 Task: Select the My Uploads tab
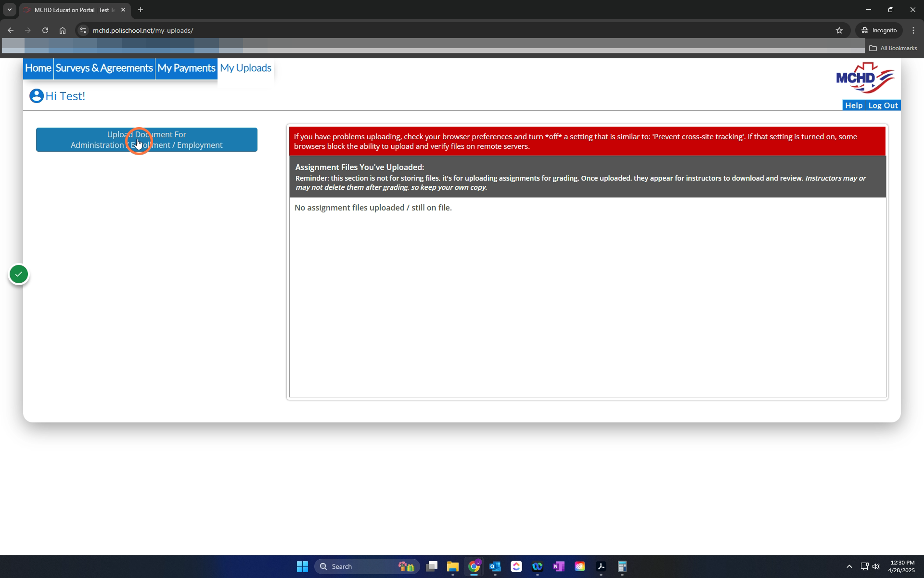(x=246, y=68)
